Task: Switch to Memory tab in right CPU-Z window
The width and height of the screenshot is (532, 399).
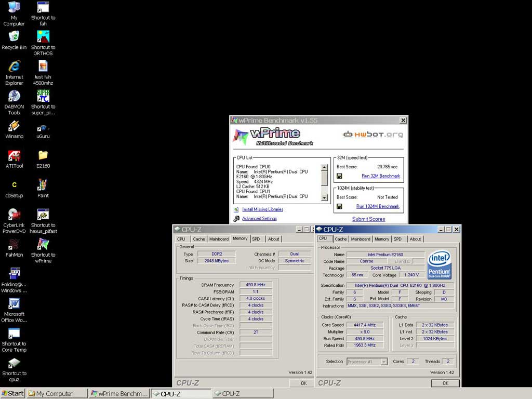Action: point(382,239)
